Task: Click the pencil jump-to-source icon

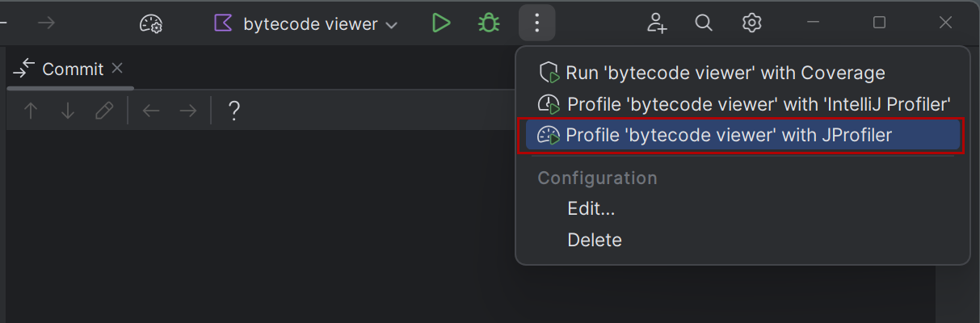Action: [x=104, y=111]
